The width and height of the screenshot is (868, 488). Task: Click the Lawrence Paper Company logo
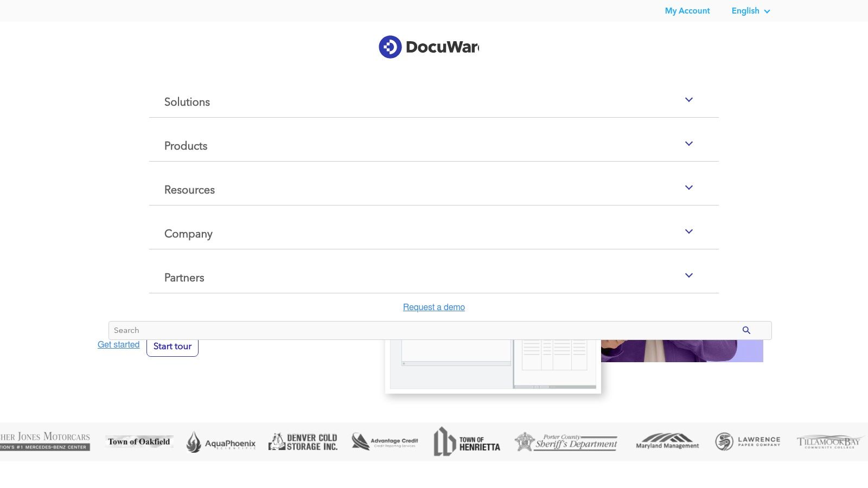point(748,441)
